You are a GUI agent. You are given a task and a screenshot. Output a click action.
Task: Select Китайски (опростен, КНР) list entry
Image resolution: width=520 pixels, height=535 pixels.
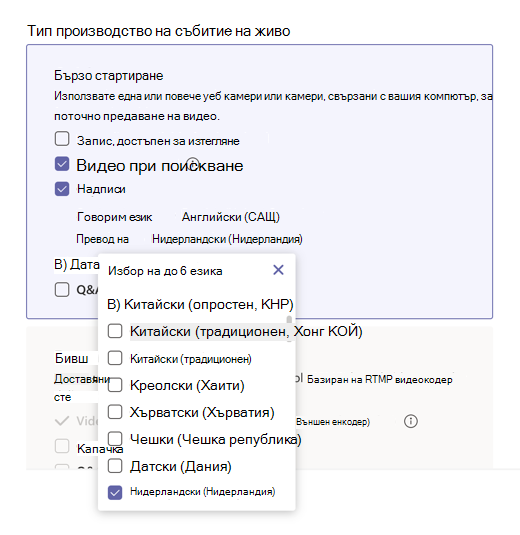pyautogui.click(x=200, y=304)
